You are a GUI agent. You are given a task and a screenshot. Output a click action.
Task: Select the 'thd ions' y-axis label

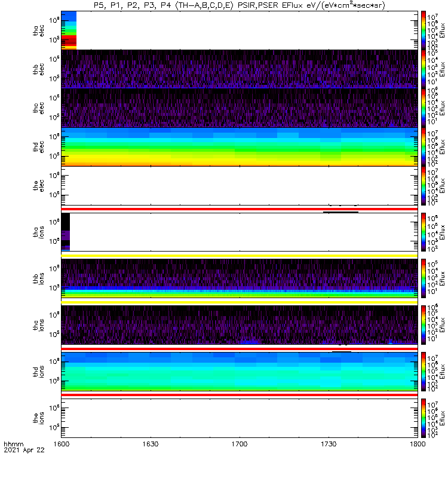click(x=38, y=372)
